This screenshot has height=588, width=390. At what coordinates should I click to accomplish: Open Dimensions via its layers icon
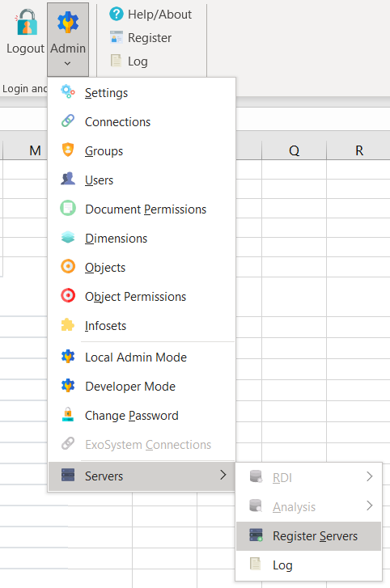point(68,237)
